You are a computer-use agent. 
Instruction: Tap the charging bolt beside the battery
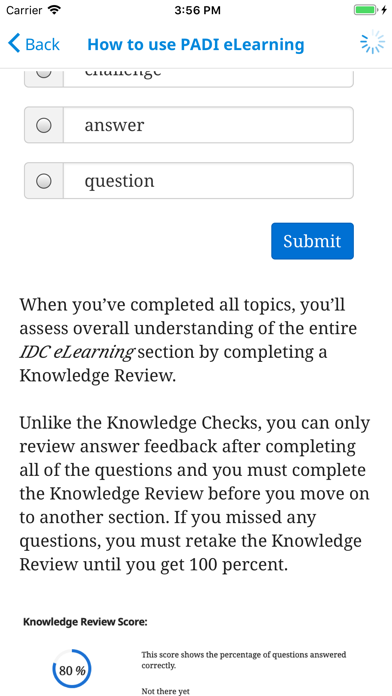[384, 10]
